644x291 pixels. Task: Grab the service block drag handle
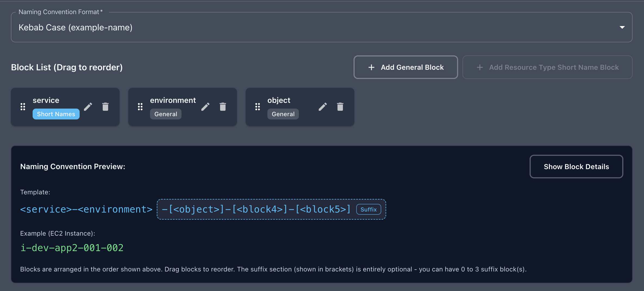pyautogui.click(x=23, y=107)
